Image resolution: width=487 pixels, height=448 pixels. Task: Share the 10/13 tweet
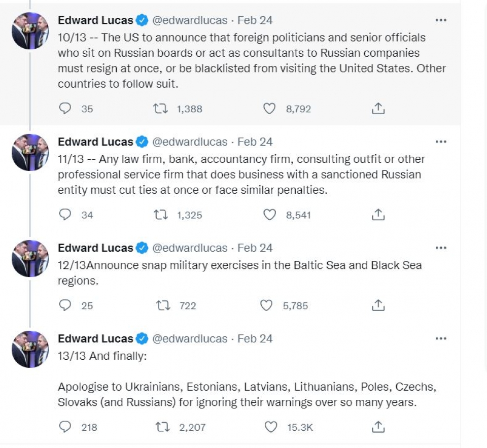point(378,109)
